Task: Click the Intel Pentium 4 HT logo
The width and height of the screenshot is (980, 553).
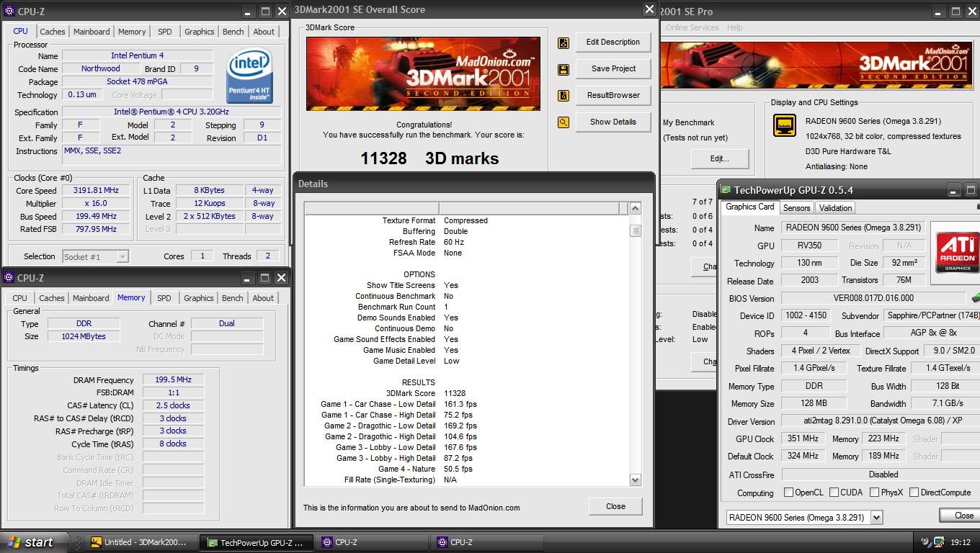Action: click(250, 76)
